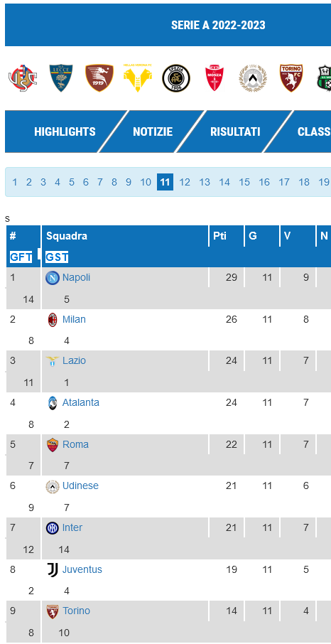Image resolution: width=331 pixels, height=644 pixels.
Task: Select the Monza red crest
Action: click(215, 78)
